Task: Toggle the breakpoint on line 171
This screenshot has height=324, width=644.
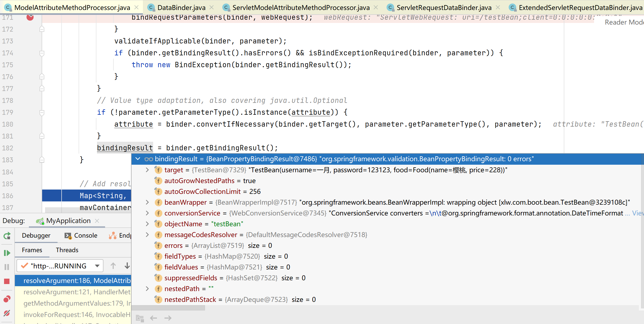Action: (30, 17)
